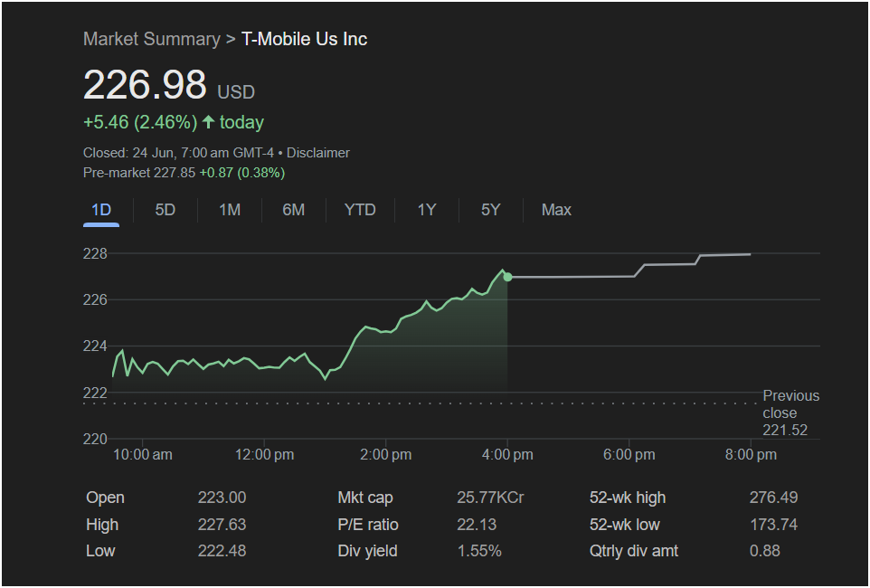Click the Mkt cap label

(x=365, y=498)
